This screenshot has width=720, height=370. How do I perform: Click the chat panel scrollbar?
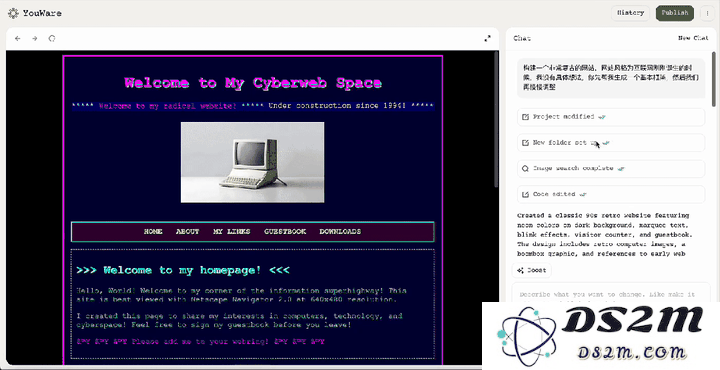(714, 79)
